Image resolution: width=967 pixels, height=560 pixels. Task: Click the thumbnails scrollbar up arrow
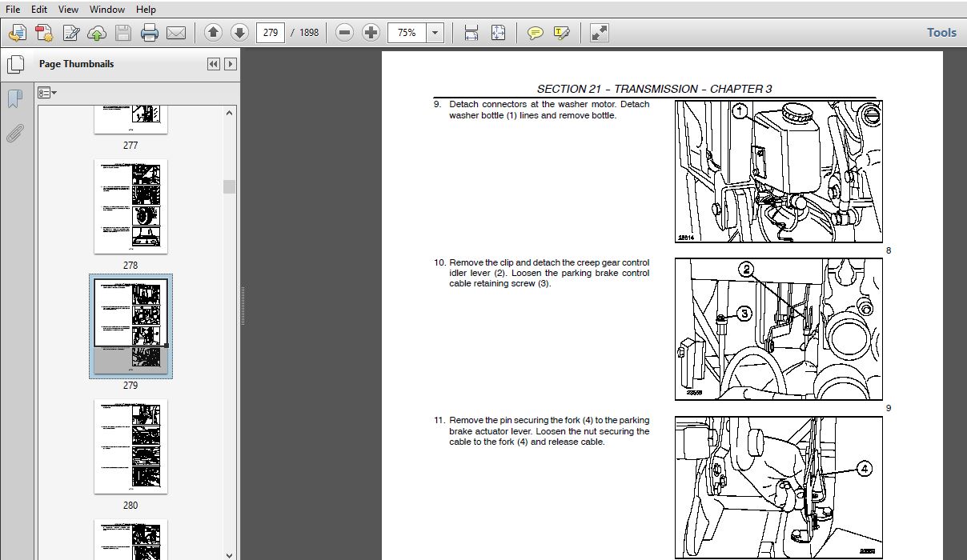(230, 113)
